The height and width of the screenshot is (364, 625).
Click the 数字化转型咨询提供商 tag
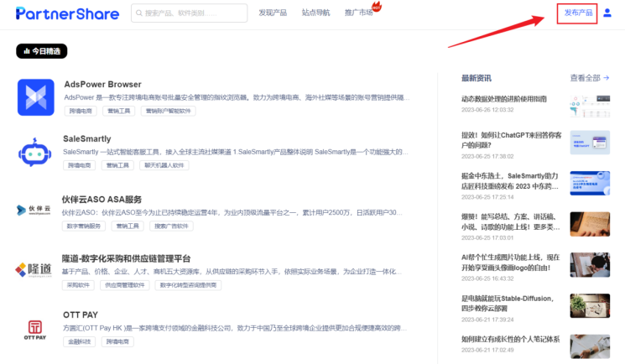[188, 285]
